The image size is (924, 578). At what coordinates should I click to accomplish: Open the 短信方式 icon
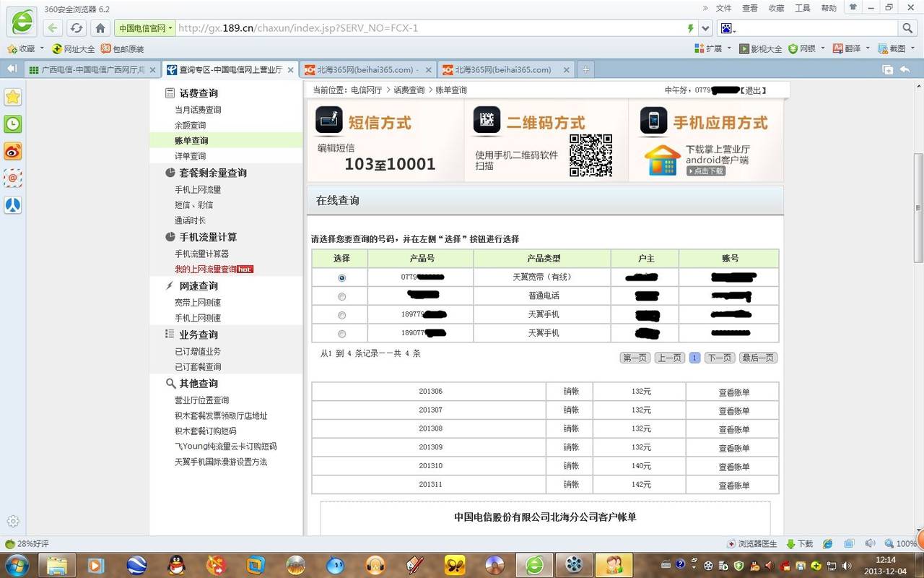coord(329,121)
